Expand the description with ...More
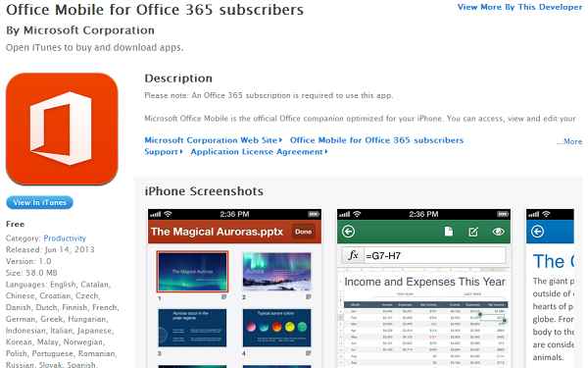 tap(568, 141)
